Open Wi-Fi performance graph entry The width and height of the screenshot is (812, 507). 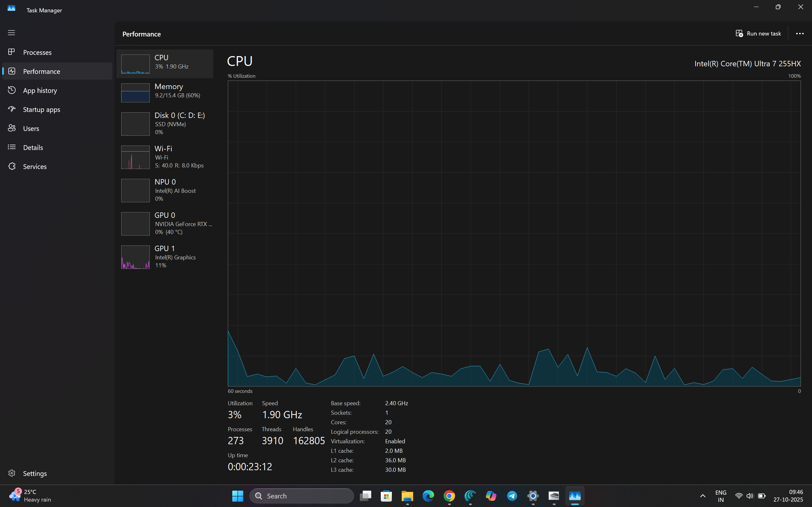pyautogui.click(x=165, y=157)
